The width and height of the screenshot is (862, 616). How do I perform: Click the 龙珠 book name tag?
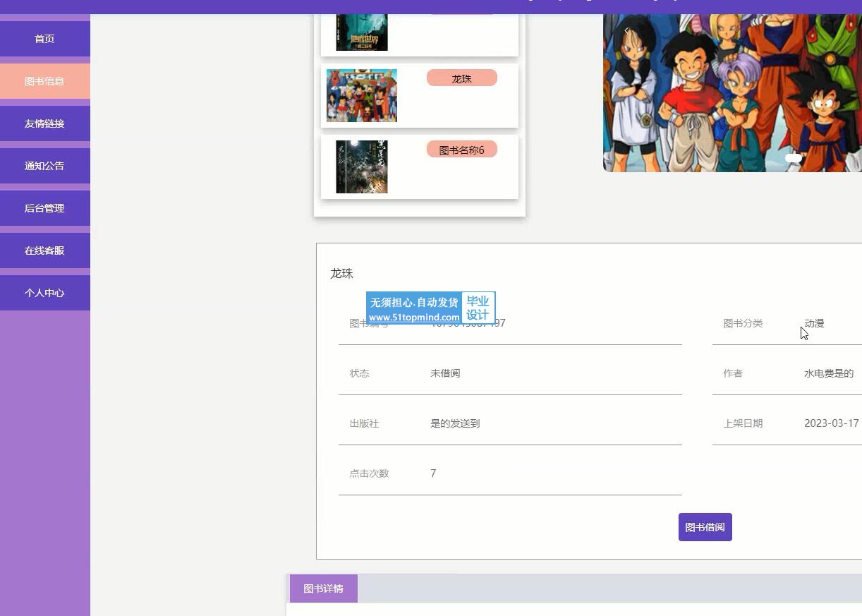click(x=461, y=78)
